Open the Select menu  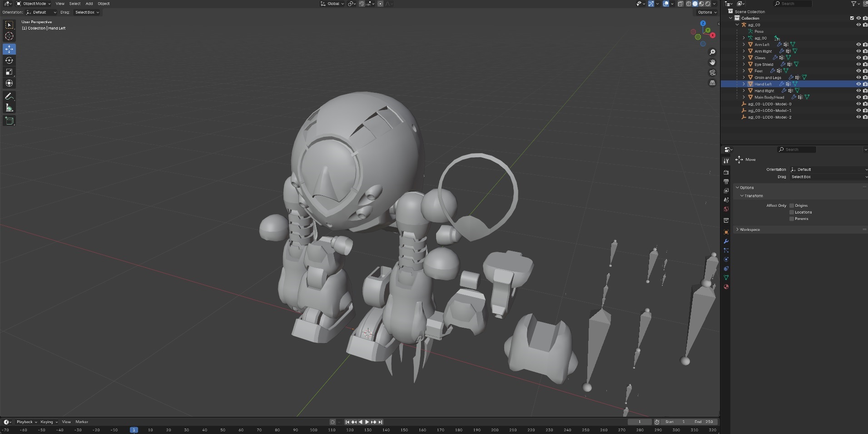(x=75, y=4)
